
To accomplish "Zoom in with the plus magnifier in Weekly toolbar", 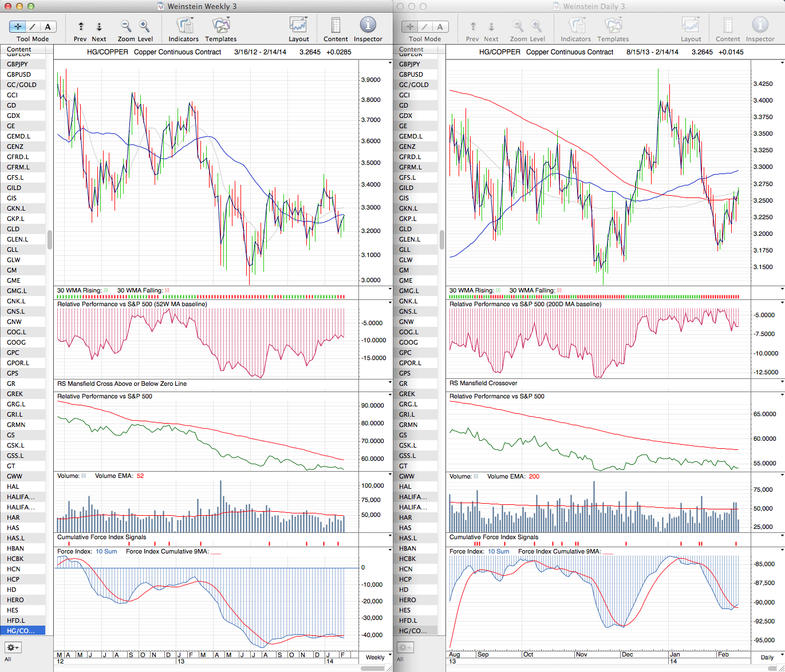I will tap(144, 26).
